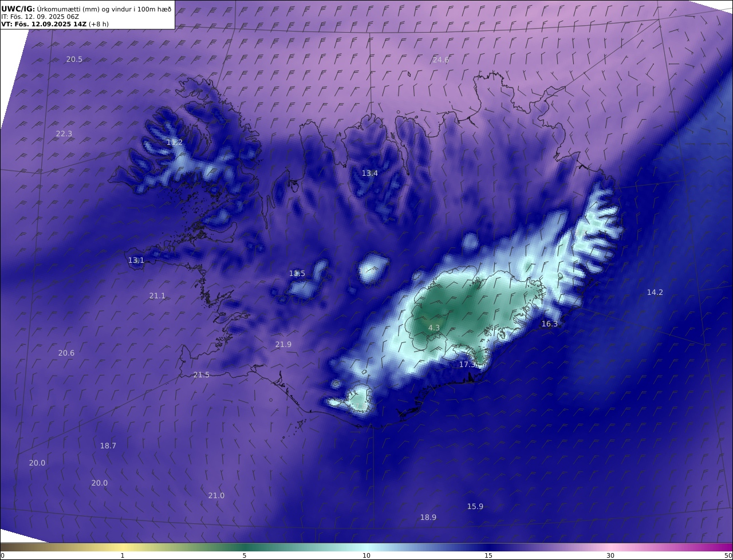Viewport: 733px width, 560px height.
Task: Click the 11.5 value on the map
Action: click(x=297, y=274)
